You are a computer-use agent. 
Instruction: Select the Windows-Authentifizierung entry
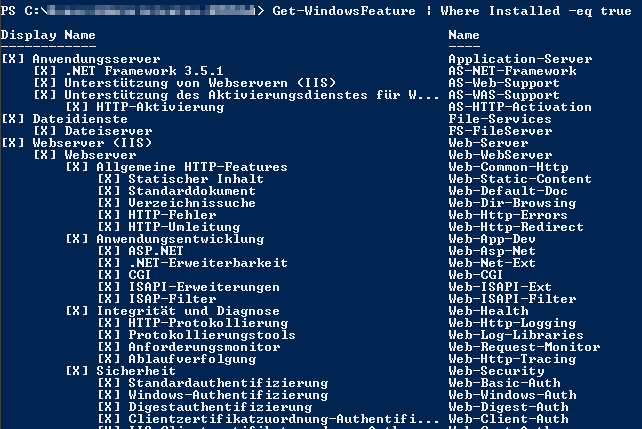(220, 395)
